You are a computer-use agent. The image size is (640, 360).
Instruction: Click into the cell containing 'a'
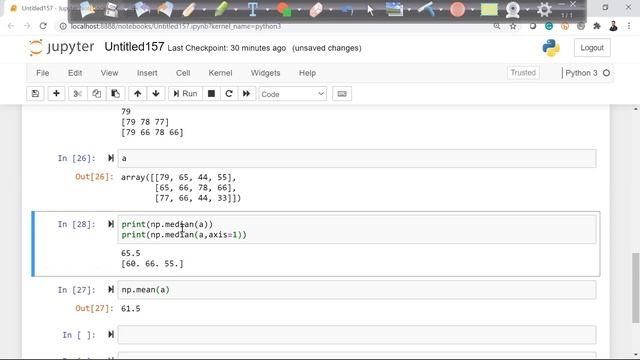tap(357, 158)
